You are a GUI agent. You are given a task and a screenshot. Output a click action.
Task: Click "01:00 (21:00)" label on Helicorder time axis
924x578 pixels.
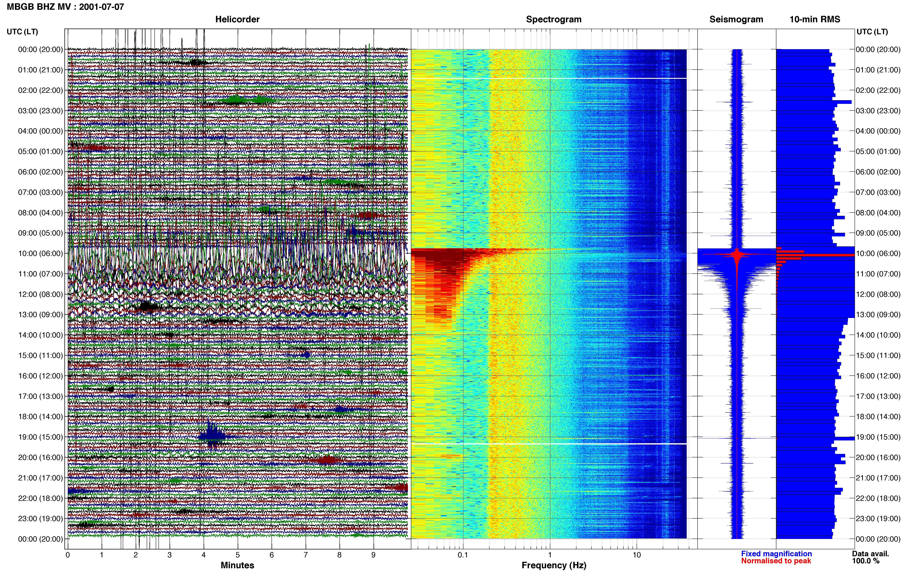[x=41, y=70]
